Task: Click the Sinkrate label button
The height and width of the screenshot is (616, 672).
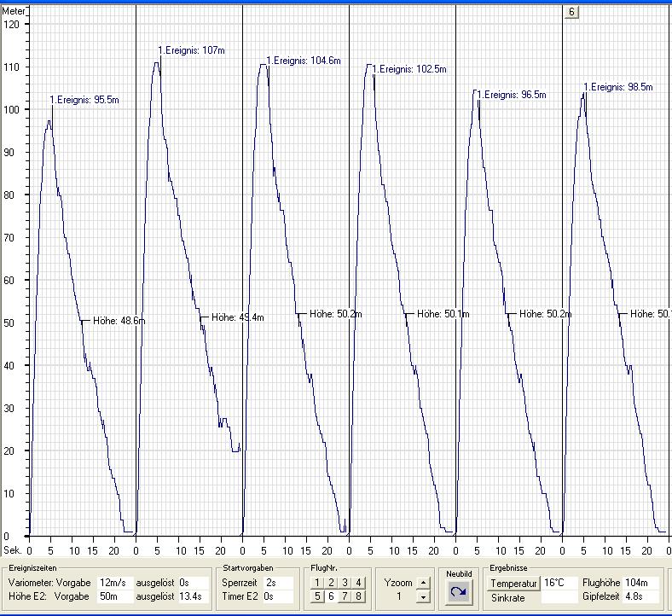Action: (513, 597)
